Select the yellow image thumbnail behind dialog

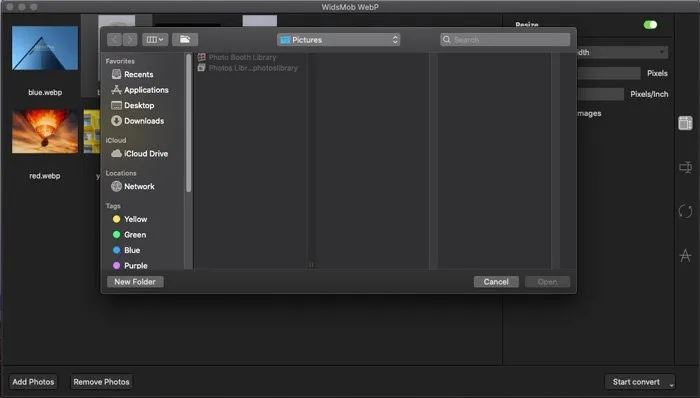(92, 132)
